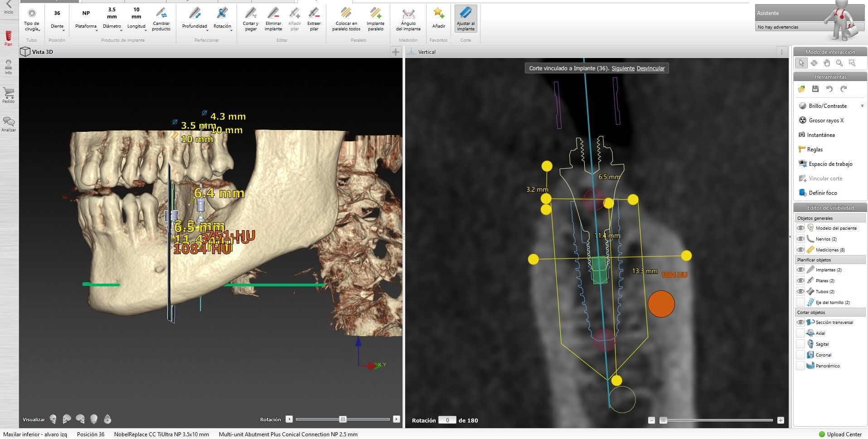Select the magnifier interaction mode

(x=839, y=63)
